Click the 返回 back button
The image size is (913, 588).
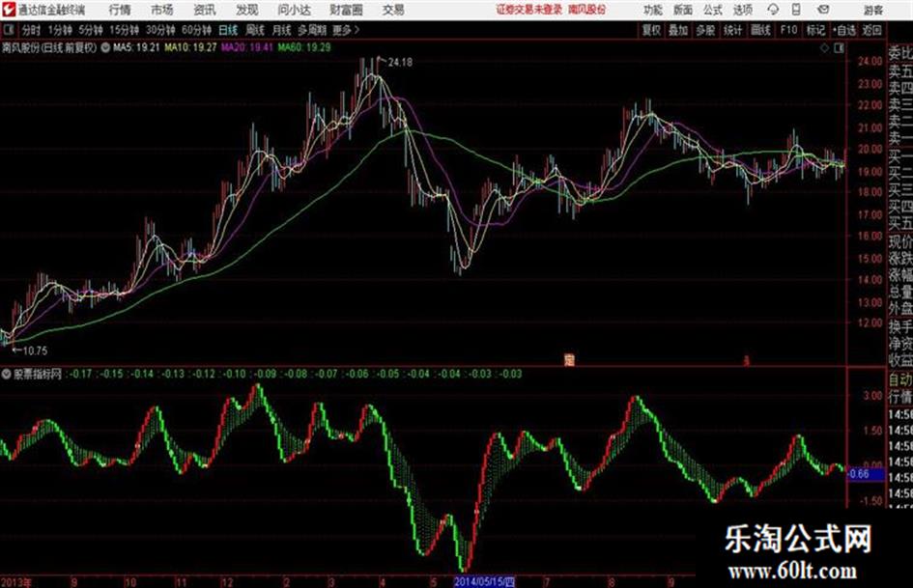pos(871,30)
